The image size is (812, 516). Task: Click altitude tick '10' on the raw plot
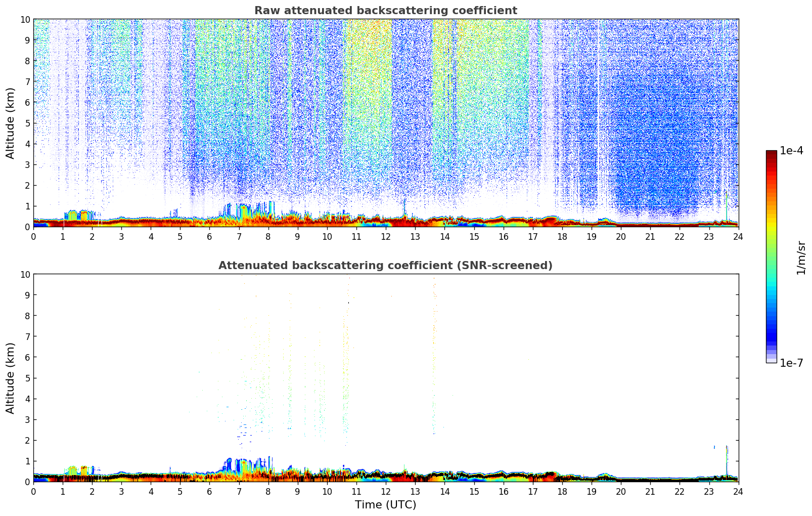[x=25, y=19]
